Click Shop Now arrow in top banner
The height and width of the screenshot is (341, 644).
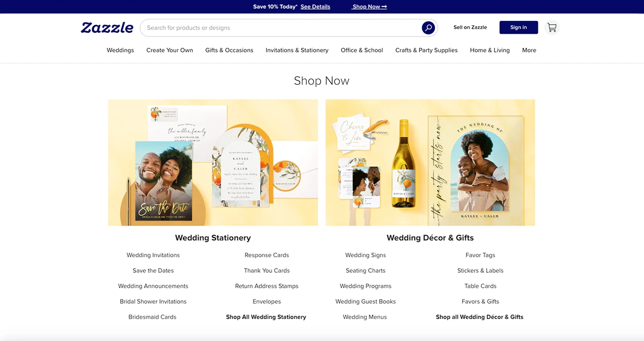369,7
